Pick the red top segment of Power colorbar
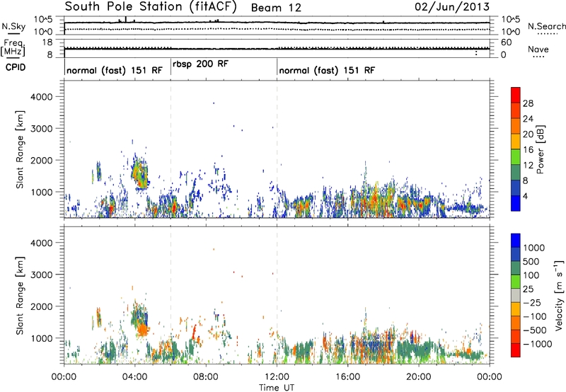Screen dimensions: 566x392 point(516,95)
